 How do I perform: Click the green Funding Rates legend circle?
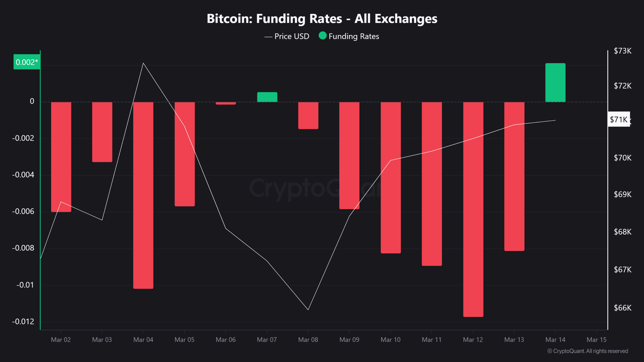pyautogui.click(x=323, y=36)
